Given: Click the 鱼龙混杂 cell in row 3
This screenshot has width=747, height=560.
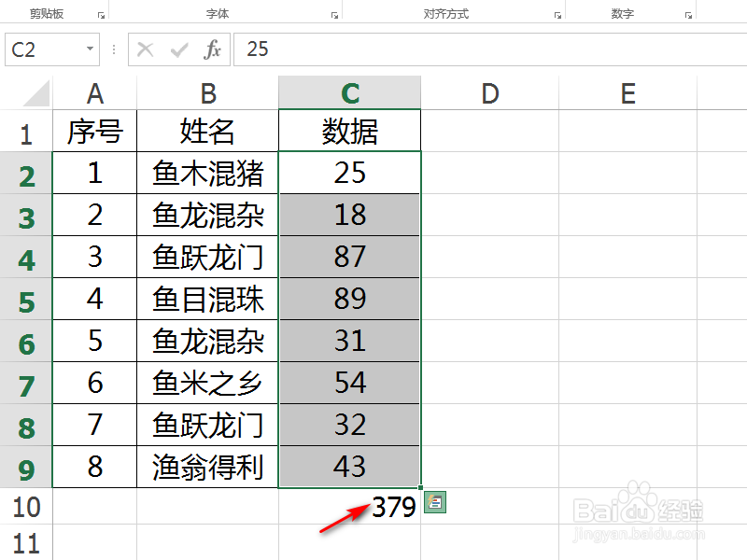Looking at the screenshot, I should click(x=207, y=215).
